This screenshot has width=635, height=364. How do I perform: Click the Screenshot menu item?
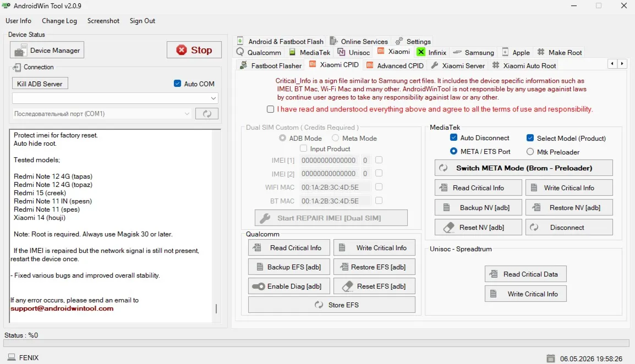tap(103, 21)
